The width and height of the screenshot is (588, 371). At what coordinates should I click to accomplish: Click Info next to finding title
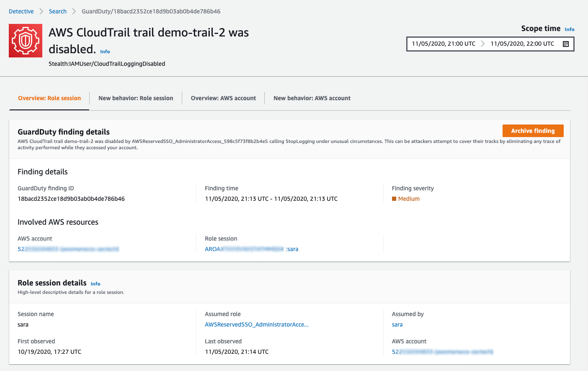105,52
